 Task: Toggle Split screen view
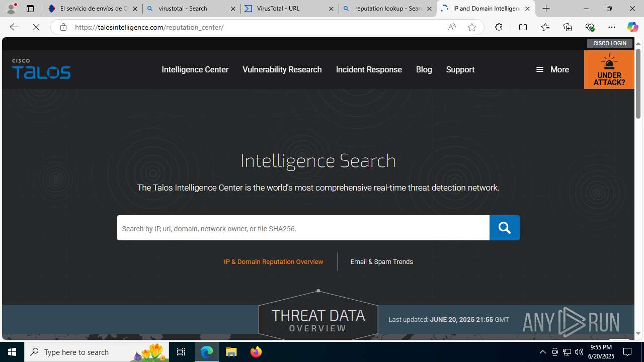(x=523, y=27)
